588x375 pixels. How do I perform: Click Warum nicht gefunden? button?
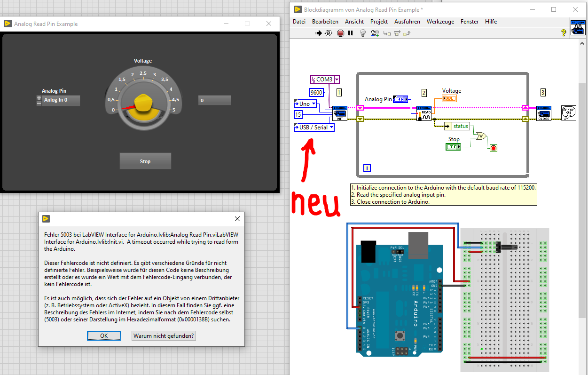click(164, 335)
